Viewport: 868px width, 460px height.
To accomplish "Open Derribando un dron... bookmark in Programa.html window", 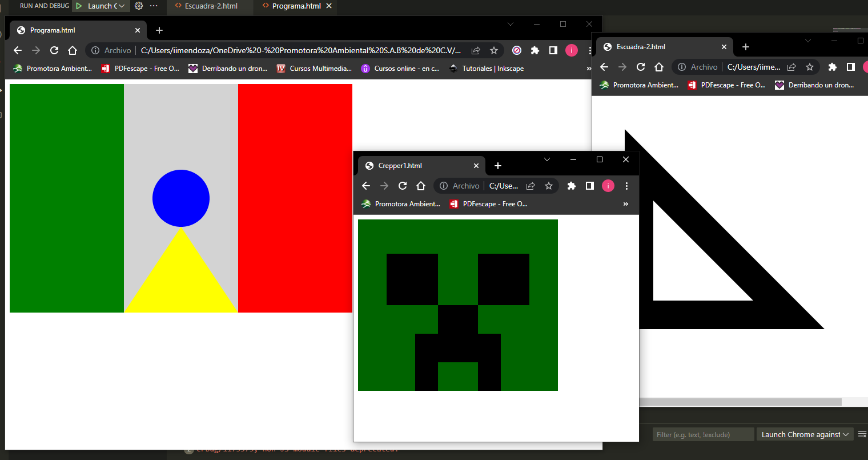I will [228, 69].
